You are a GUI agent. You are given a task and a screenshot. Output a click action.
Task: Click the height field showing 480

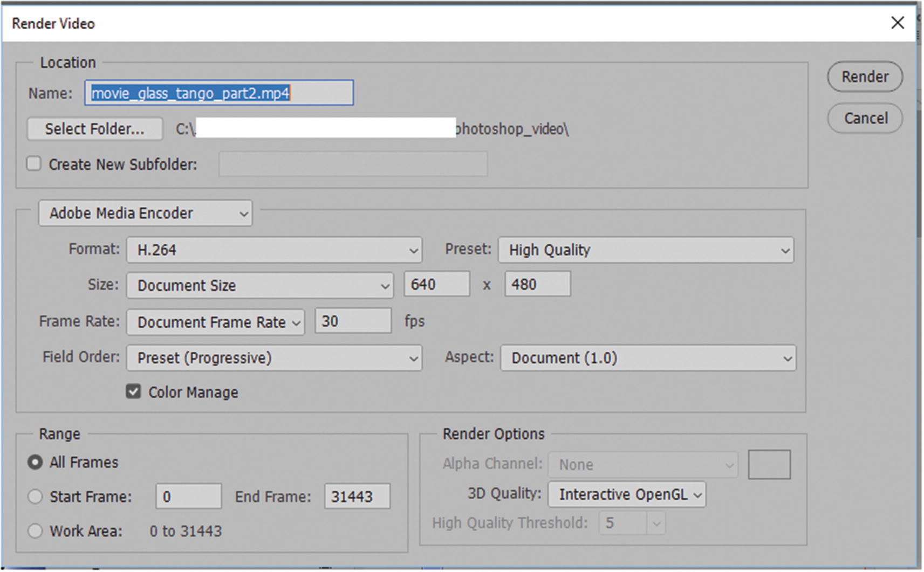537,284
